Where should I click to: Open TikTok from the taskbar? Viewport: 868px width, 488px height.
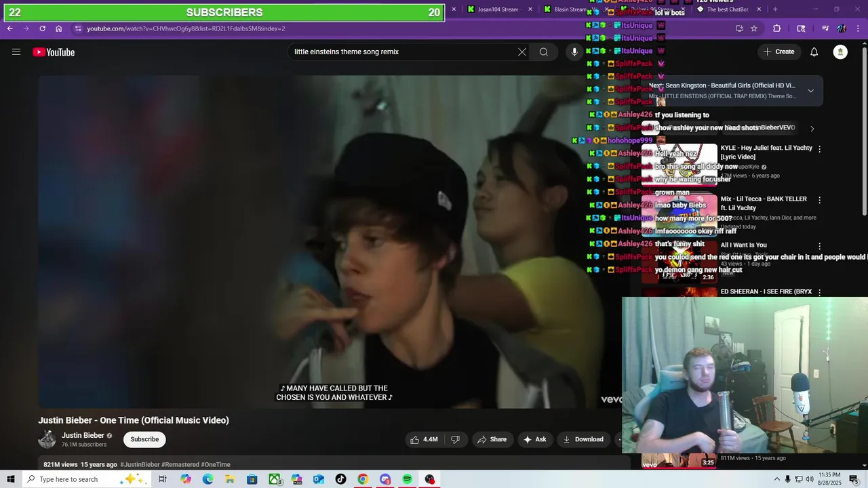coord(340,479)
